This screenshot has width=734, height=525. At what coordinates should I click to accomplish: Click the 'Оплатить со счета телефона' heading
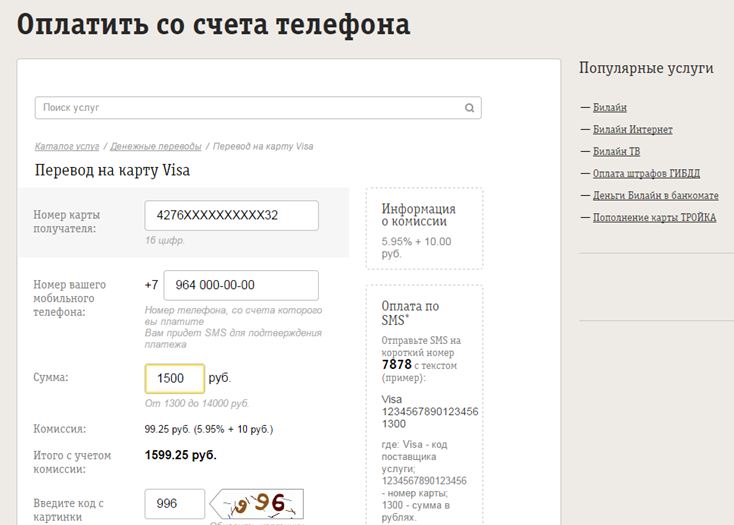point(214,24)
